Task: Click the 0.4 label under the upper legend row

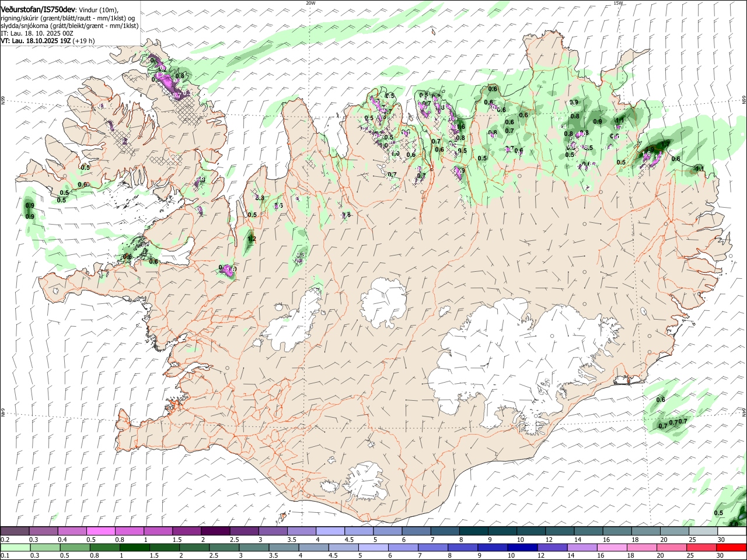Action: click(x=63, y=540)
